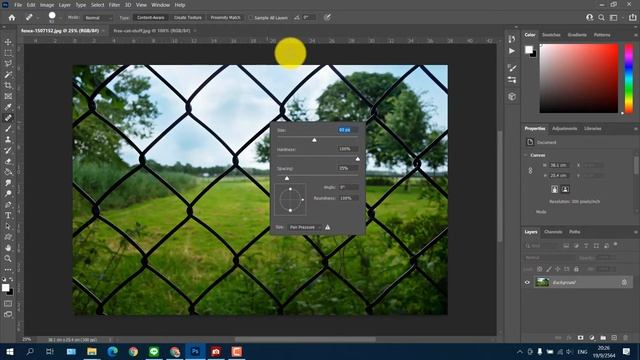Select the Eraser tool

pyautogui.click(x=8, y=161)
